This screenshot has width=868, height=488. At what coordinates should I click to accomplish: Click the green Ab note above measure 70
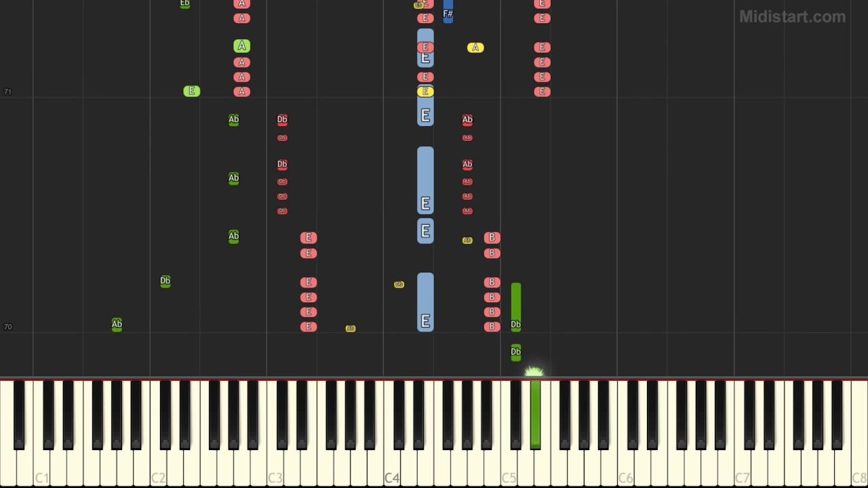tap(117, 324)
